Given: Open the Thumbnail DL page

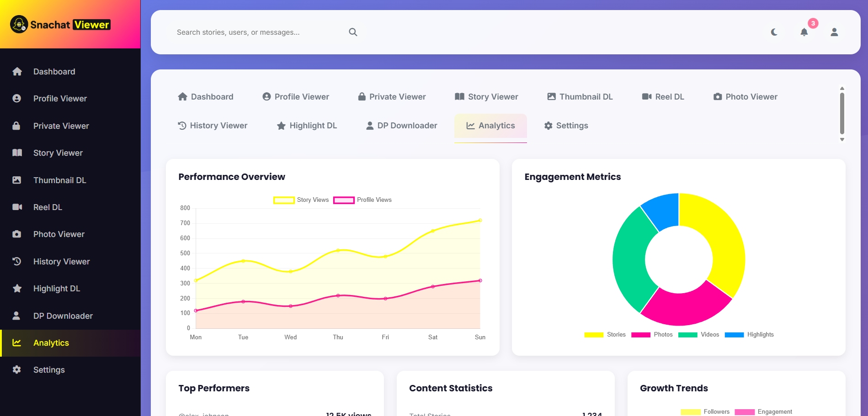Looking at the screenshot, I should 580,96.
